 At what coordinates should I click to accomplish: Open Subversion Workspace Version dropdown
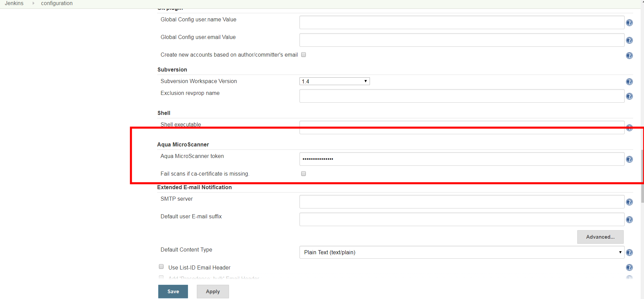point(335,81)
